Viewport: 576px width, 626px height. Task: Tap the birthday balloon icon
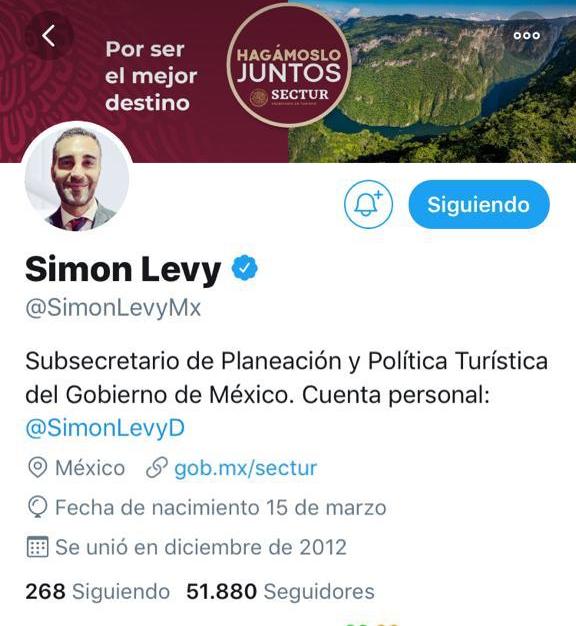point(38,507)
